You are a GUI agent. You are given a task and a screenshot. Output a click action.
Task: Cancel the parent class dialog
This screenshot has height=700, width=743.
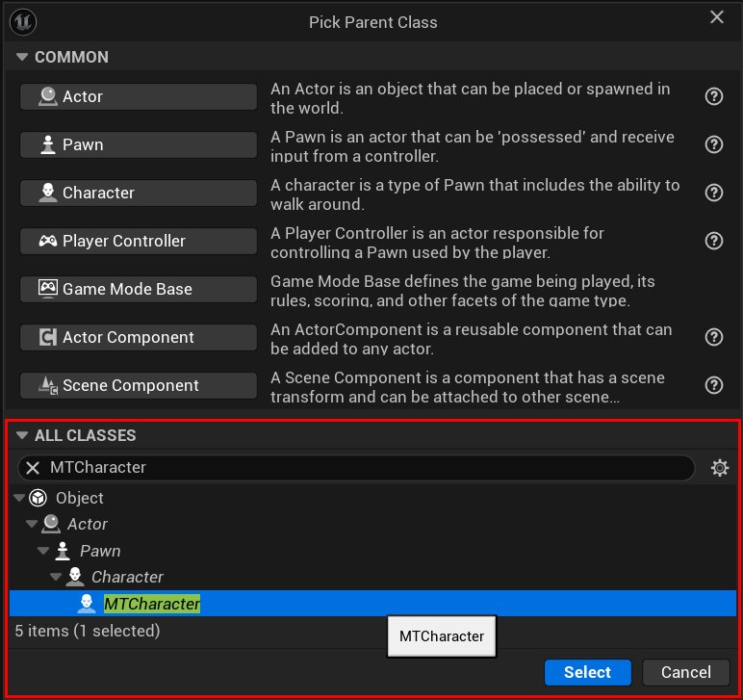(x=685, y=672)
